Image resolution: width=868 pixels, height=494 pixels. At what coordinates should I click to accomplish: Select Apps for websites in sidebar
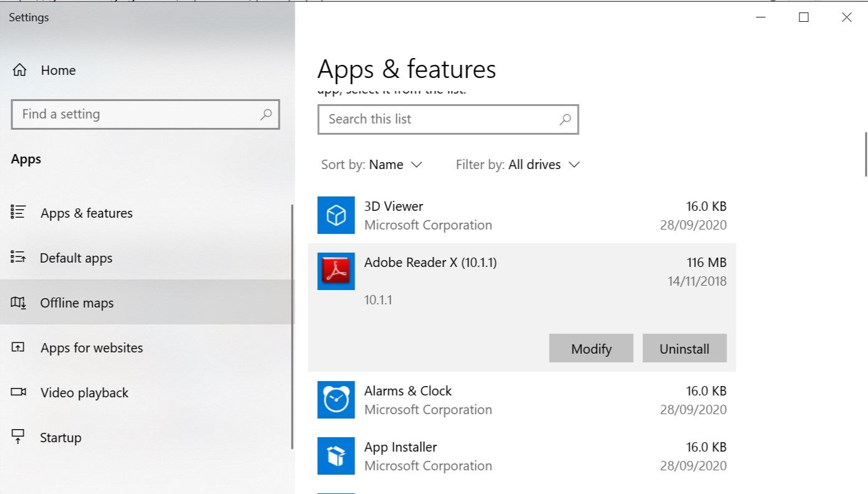(x=92, y=348)
